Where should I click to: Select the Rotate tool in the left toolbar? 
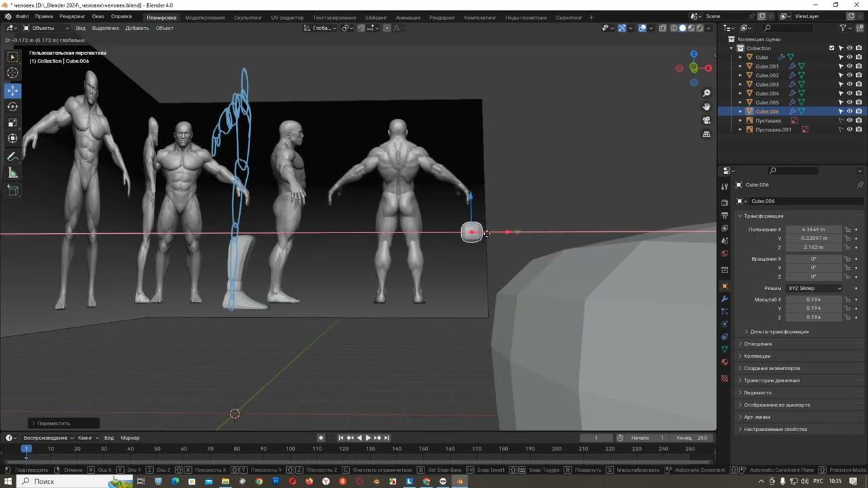click(x=13, y=106)
